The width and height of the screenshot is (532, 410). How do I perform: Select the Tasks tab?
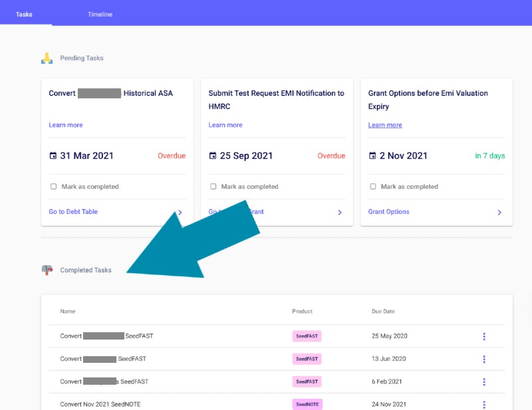(25, 13)
